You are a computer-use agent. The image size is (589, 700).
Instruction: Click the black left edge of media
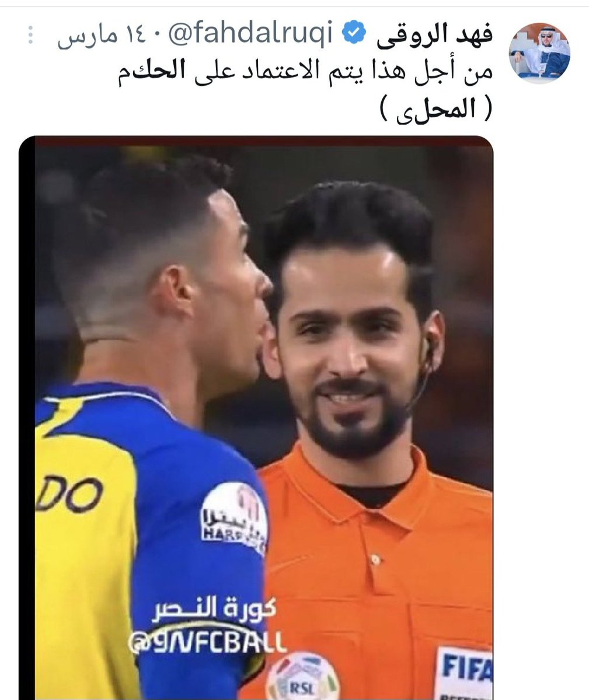[x=27, y=418]
